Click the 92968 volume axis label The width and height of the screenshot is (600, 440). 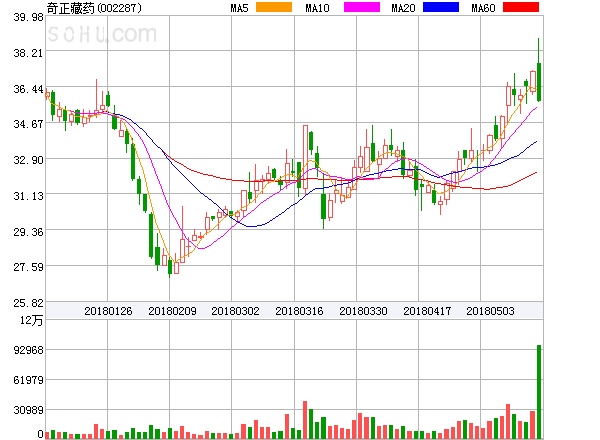click(28, 350)
